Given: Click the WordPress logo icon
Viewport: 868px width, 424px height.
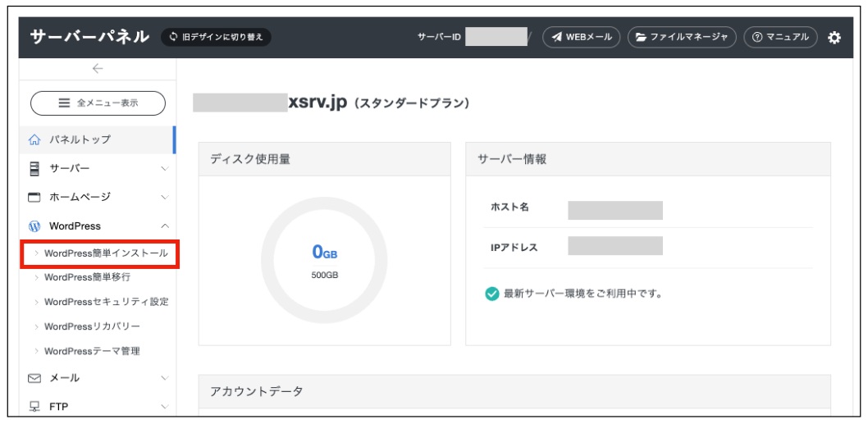Looking at the screenshot, I should click(x=34, y=226).
